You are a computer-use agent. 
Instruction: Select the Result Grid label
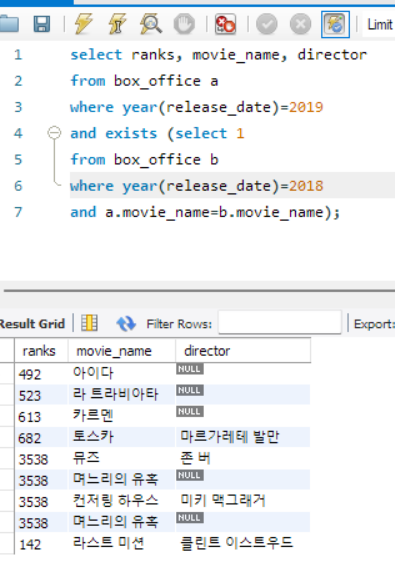[32, 324]
